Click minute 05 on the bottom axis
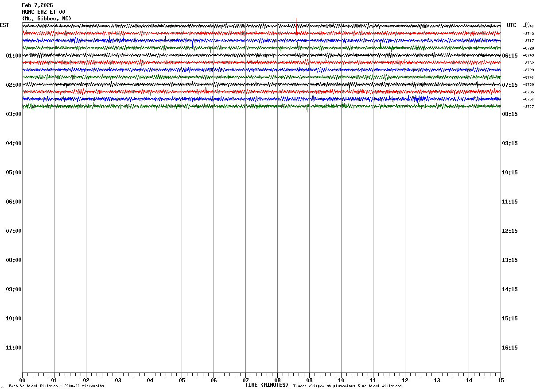Screen dimensions: 536x392 coord(182,380)
